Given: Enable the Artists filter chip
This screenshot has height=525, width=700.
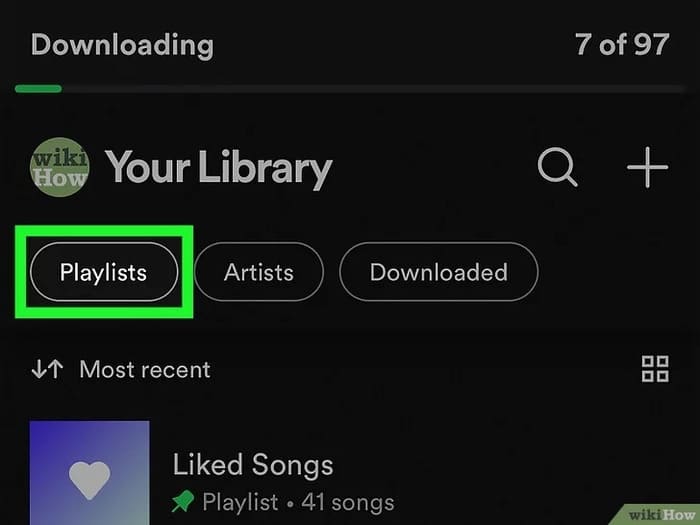Looking at the screenshot, I should click(258, 272).
